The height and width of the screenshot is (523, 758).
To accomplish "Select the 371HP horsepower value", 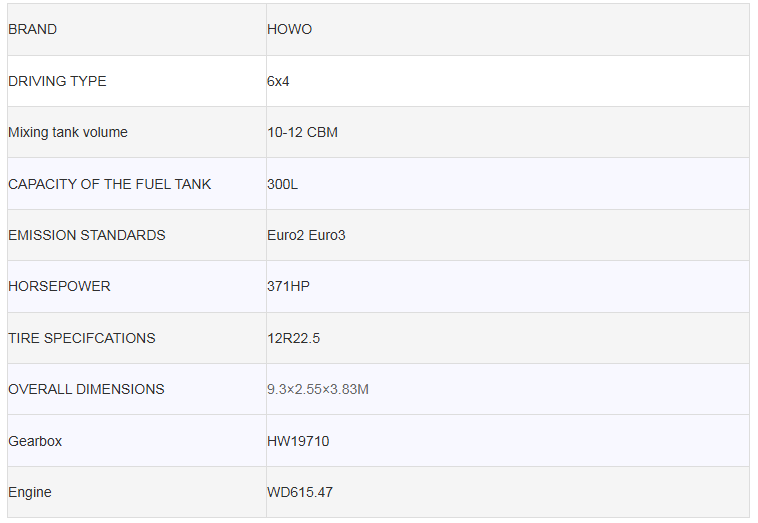I will pos(289,286).
